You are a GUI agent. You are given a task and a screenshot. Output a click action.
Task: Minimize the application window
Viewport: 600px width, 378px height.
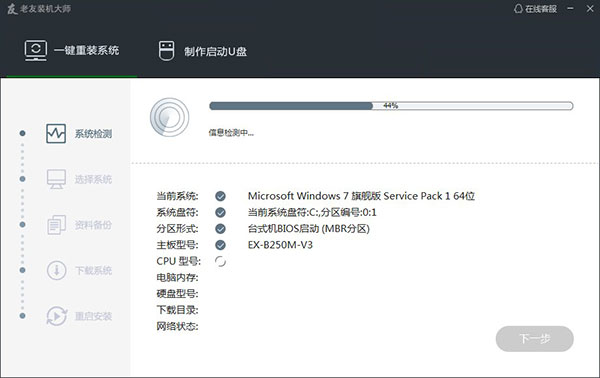571,8
